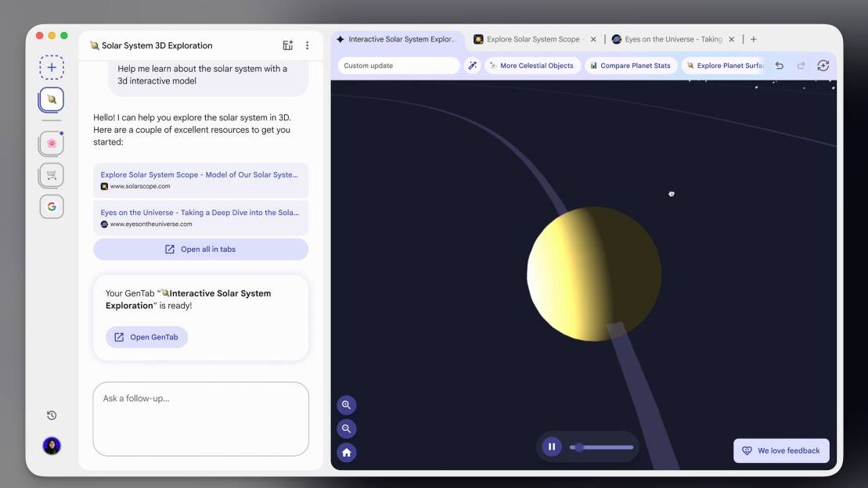Click the undo arrow icon

coord(779,66)
